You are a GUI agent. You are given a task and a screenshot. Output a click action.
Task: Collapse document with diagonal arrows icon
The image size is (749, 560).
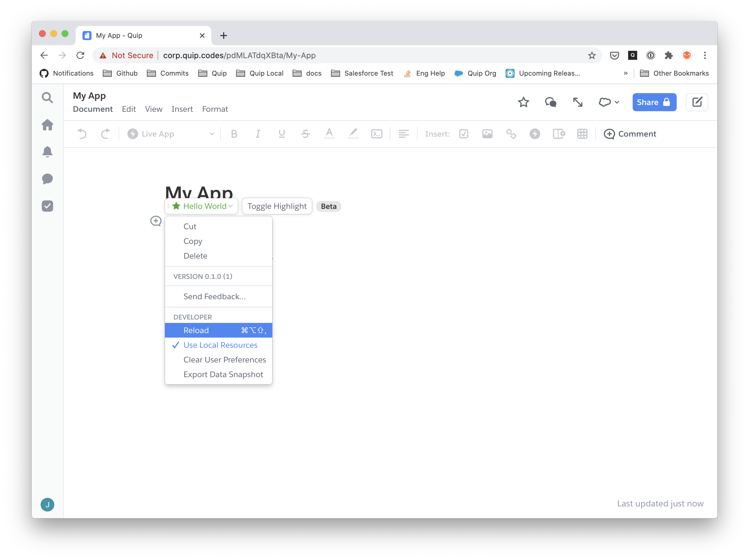[578, 102]
